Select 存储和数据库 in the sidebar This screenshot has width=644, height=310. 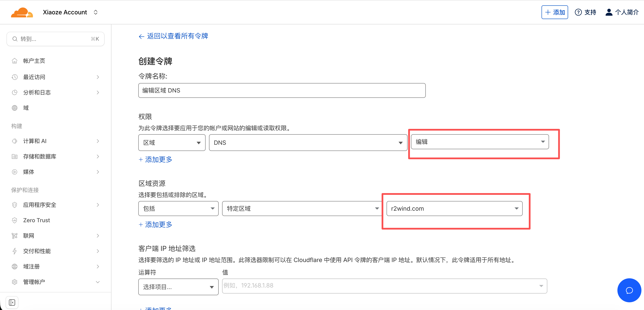(x=39, y=156)
